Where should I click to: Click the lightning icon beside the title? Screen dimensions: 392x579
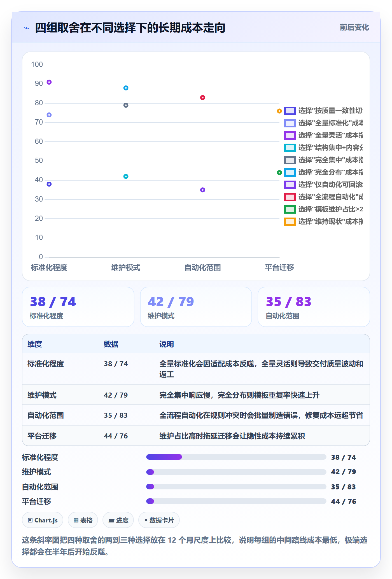[27, 28]
